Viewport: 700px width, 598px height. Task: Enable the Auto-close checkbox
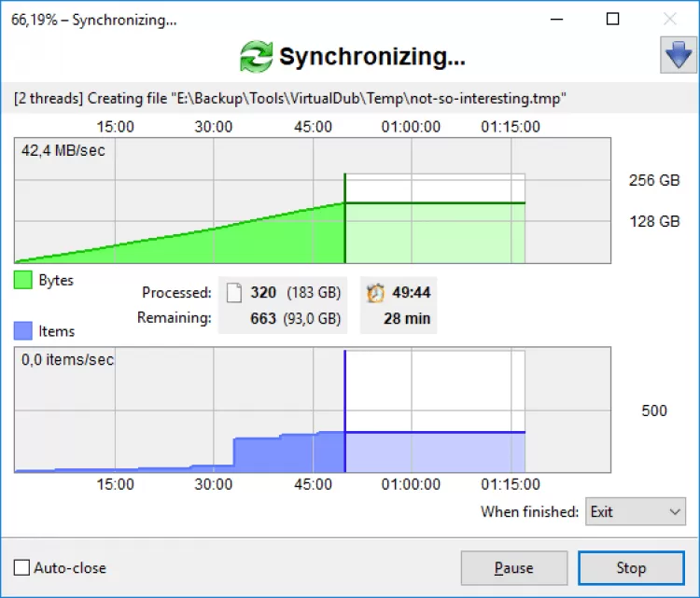coord(22,567)
